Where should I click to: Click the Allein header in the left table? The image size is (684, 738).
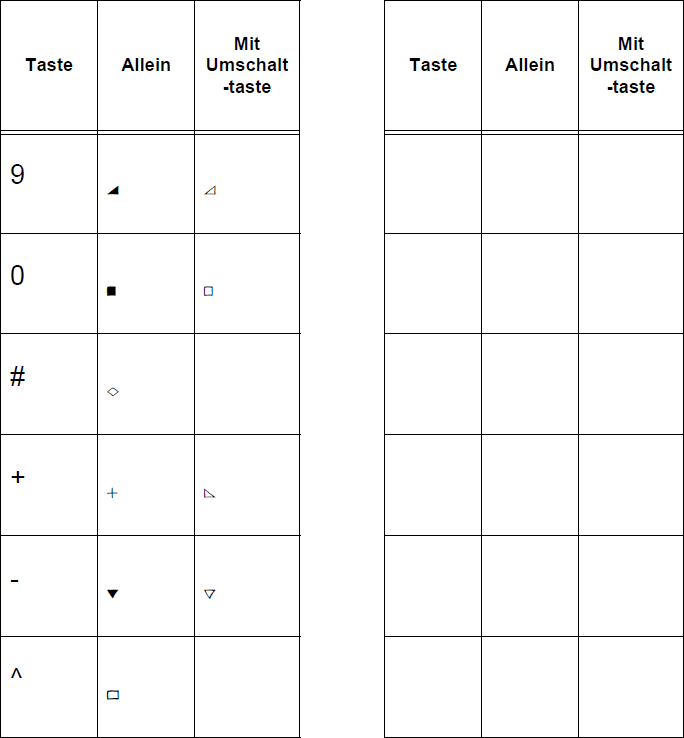[146, 65]
